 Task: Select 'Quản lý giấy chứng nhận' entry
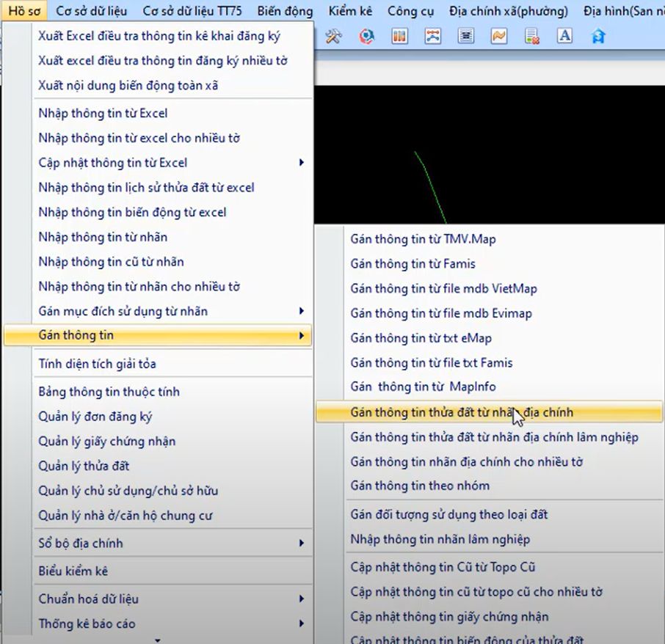pos(107,442)
